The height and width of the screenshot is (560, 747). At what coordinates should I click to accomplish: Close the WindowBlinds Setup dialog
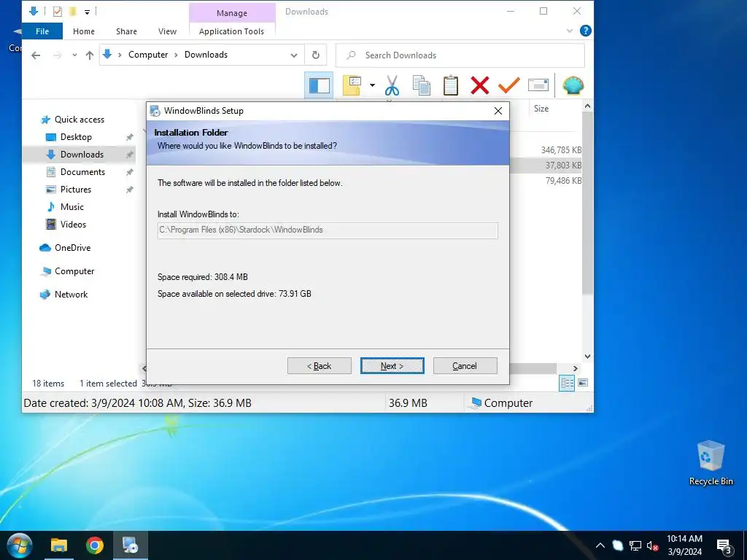pos(498,111)
